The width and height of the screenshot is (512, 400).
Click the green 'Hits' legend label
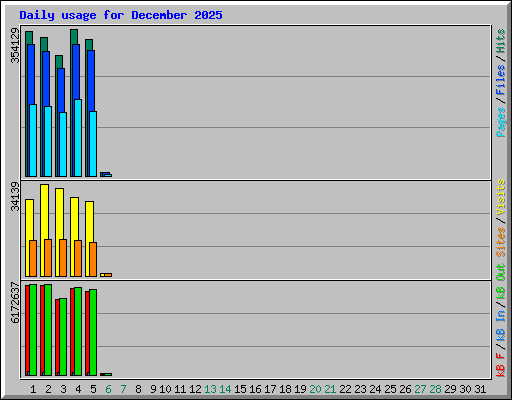(x=501, y=41)
